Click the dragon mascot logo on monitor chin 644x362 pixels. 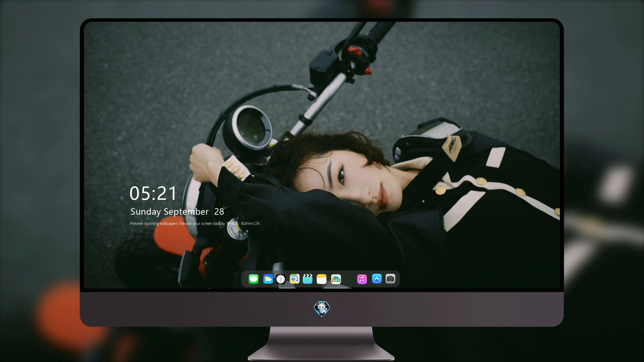click(x=322, y=309)
